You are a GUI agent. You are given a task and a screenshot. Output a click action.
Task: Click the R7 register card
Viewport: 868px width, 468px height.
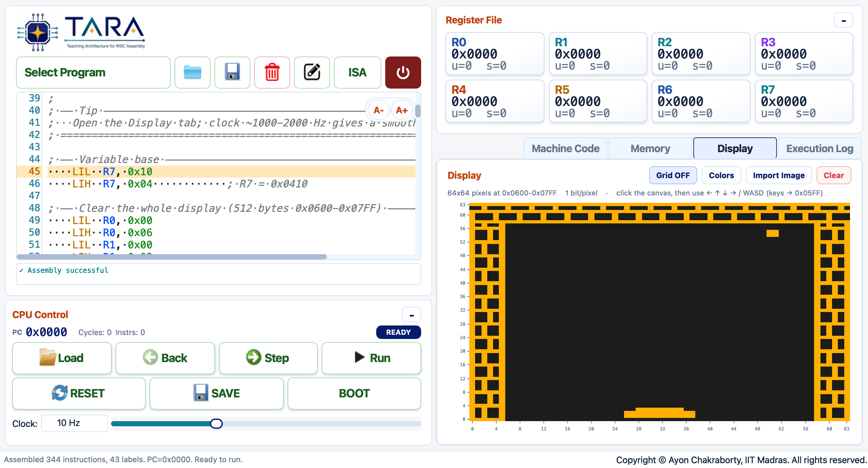[x=804, y=101]
